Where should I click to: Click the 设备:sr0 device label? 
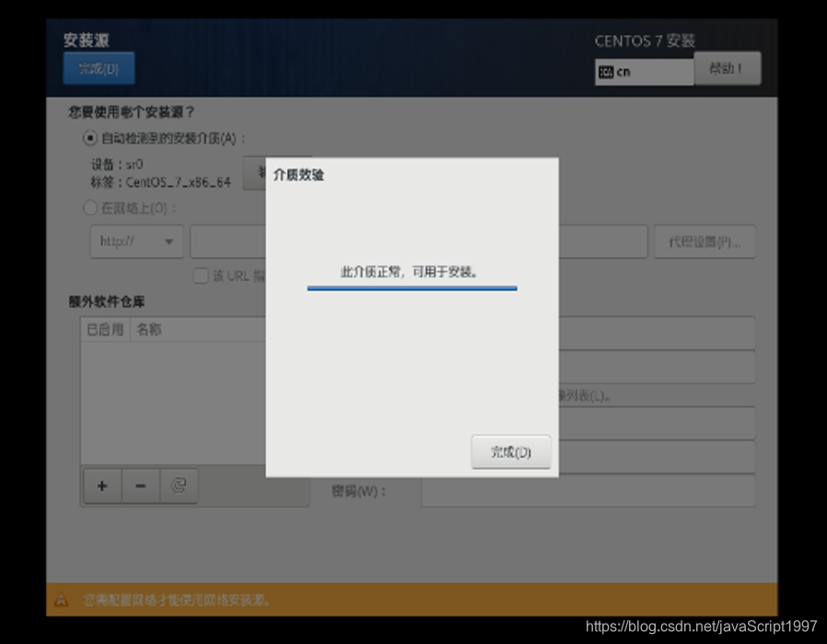click(x=117, y=165)
